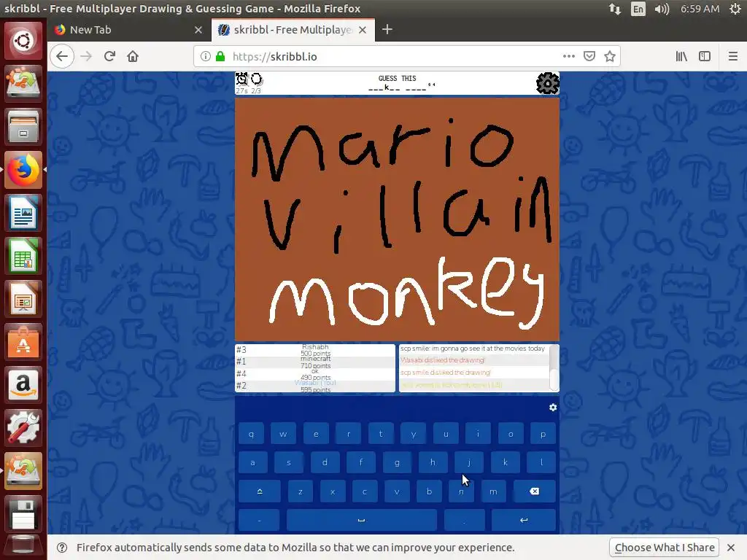The width and height of the screenshot is (747, 560).
Task: Tap the 'r' key
Action: pos(348,434)
